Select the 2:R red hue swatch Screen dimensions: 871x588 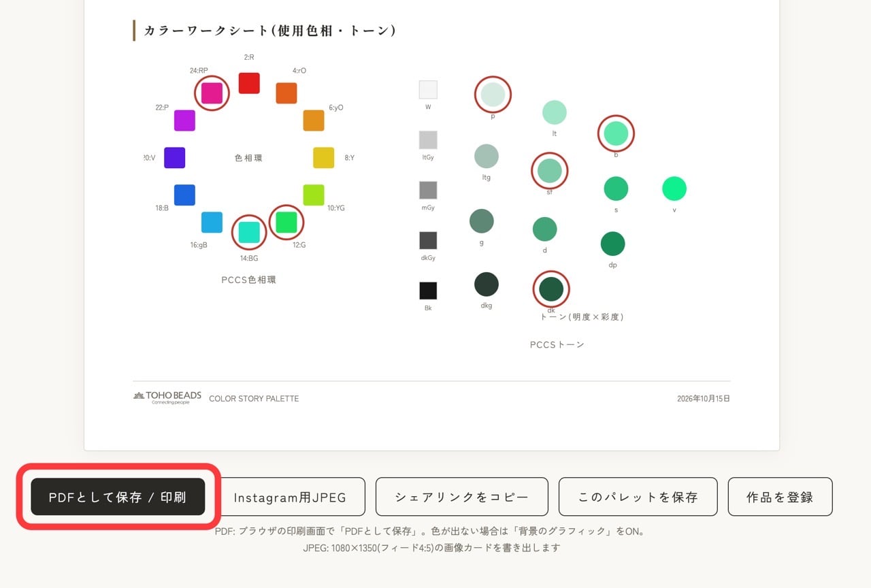pos(249,83)
